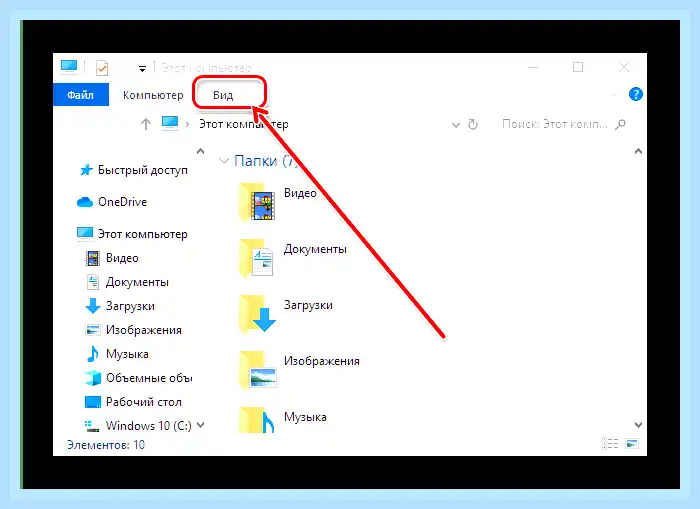
Task: Open the quick access toolbar customize dropdown
Action: tap(142, 69)
